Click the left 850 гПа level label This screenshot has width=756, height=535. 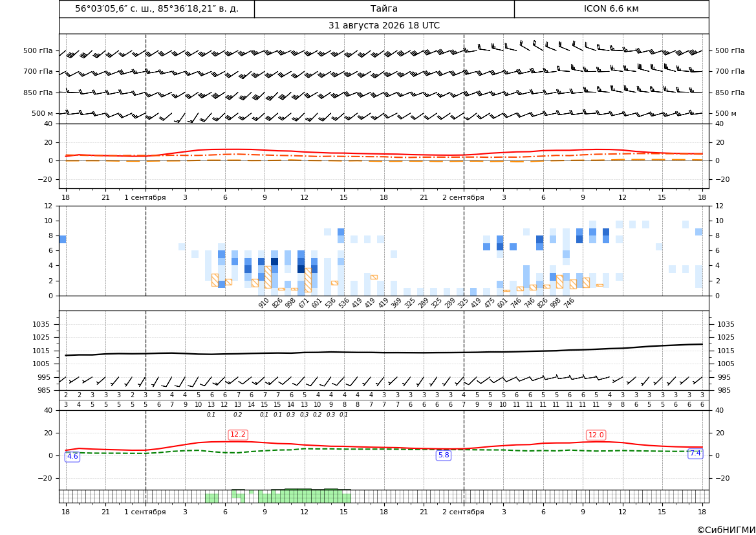click(38, 93)
